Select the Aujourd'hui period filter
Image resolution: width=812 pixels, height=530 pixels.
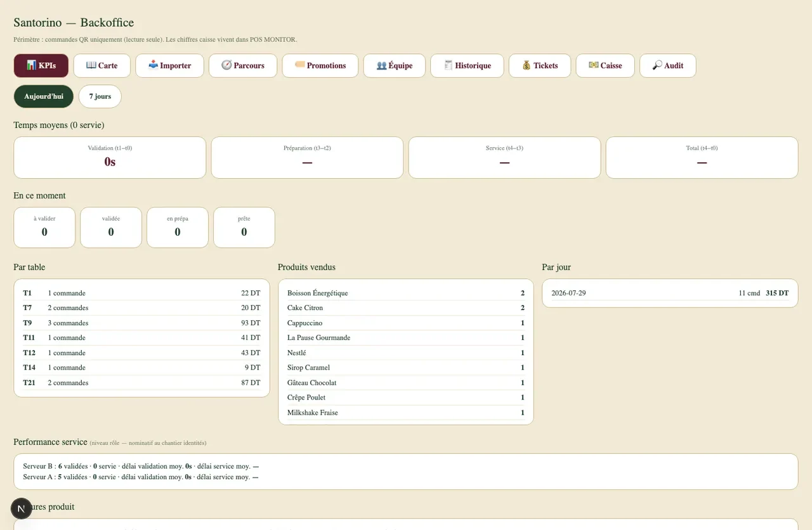pyautogui.click(x=44, y=96)
